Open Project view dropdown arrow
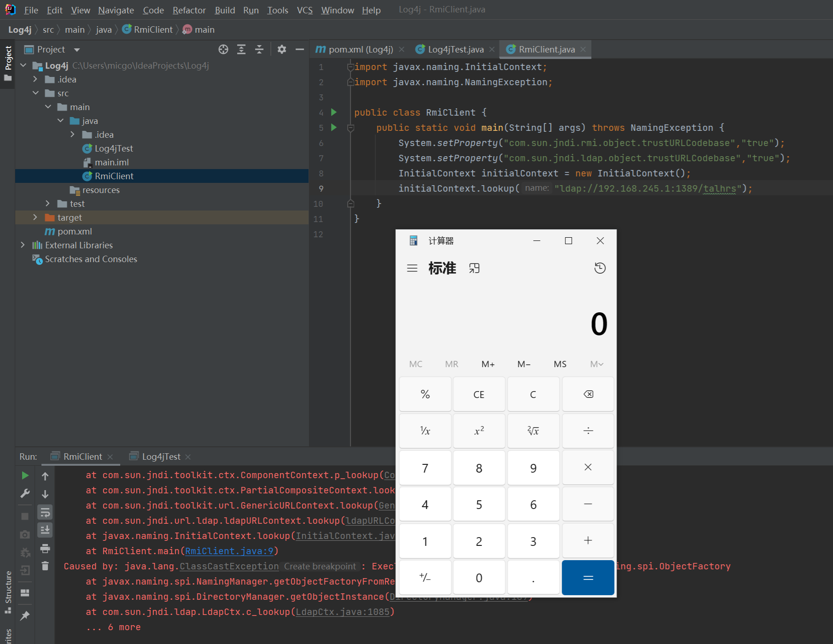Screen dimensions: 833x644 (77, 49)
